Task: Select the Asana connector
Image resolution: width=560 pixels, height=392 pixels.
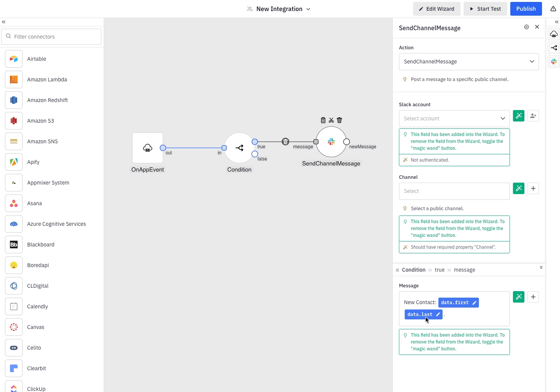Action: [x=34, y=203]
